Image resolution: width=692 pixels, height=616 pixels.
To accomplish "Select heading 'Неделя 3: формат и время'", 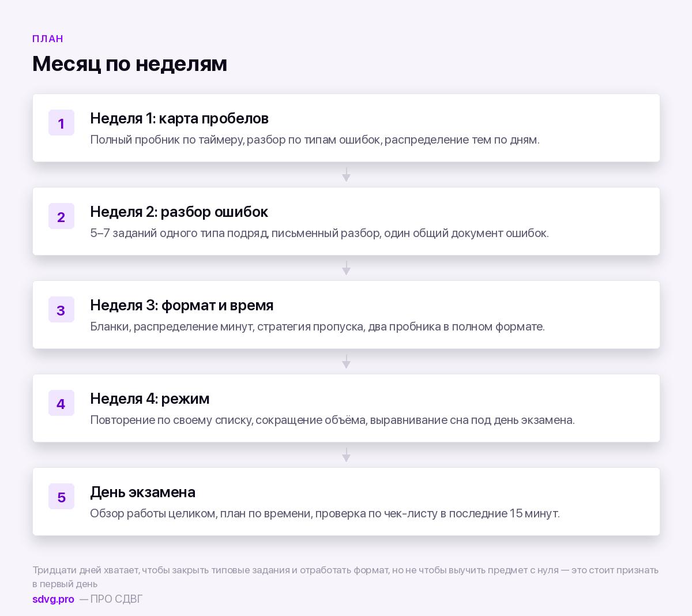I will (182, 305).
